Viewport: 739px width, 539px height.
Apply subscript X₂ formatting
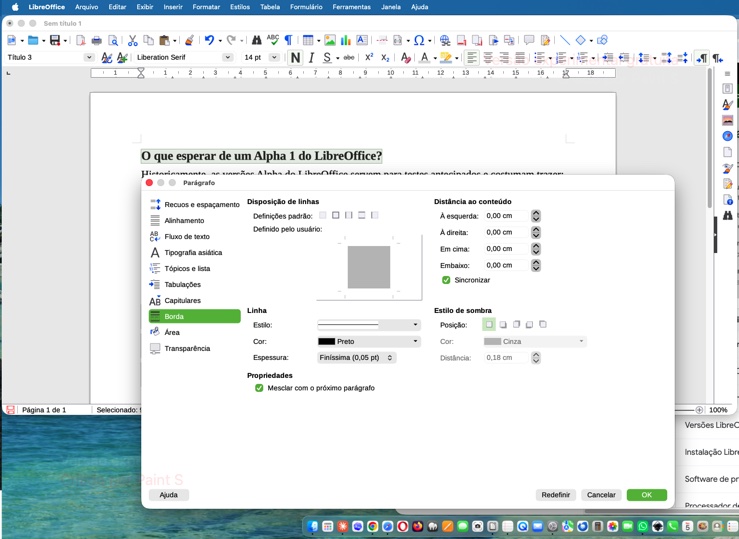point(385,57)
